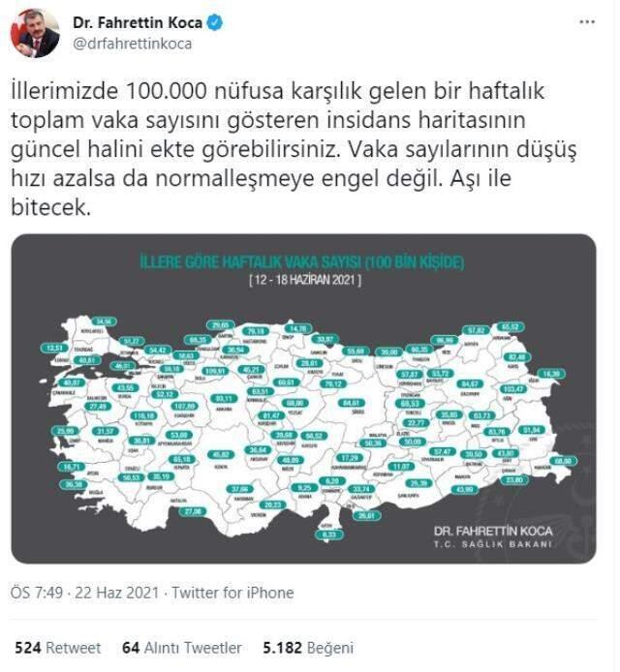The image size is (620, 672).
Task: Click Dr. Fahrettin Koca's profile avatar
Action: (34, 33)
